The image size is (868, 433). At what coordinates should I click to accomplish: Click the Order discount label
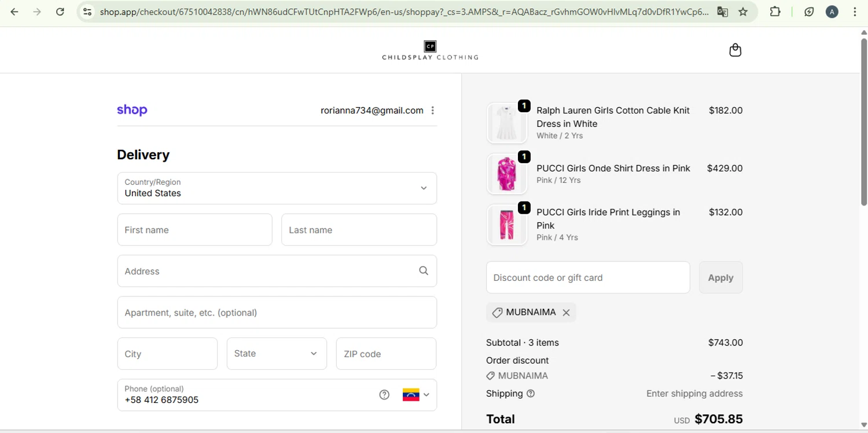tap(517, 360)
